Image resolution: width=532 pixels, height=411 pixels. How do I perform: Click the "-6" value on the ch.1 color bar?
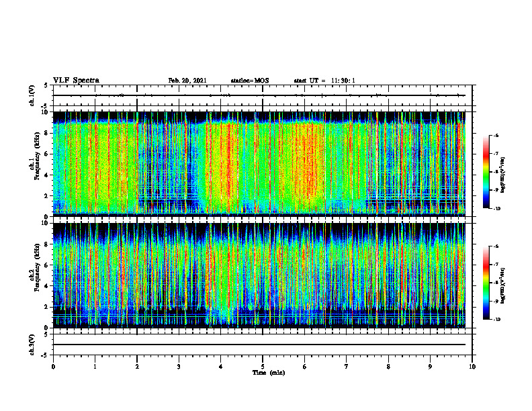click(x=496, y=135)
